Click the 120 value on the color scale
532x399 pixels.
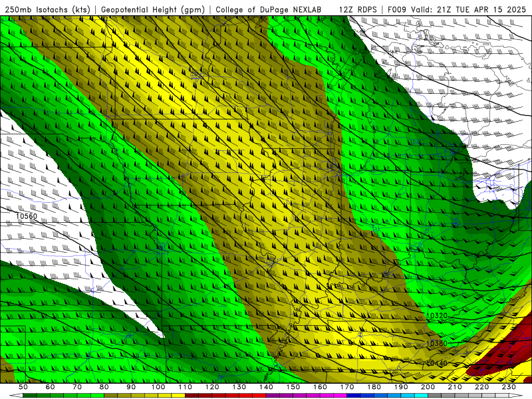coord(212,387)
